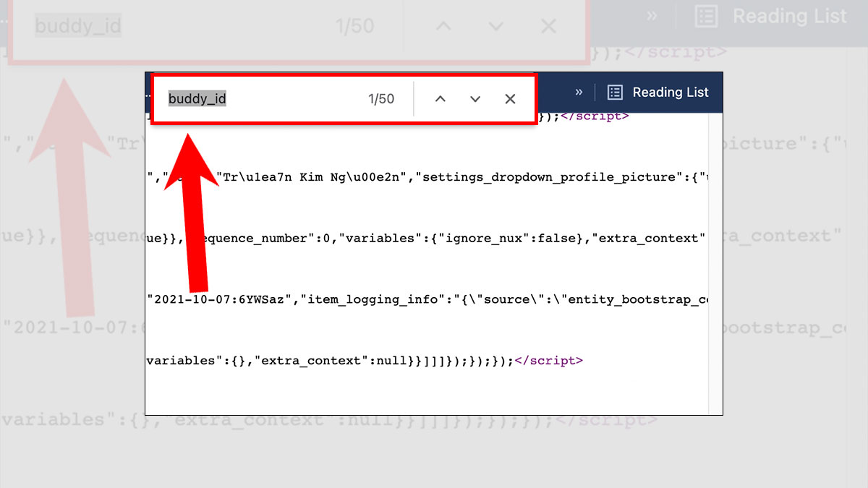Click the next match arrow in highlighted find bar
The height and width of the screenshot is (488, 868).
pyautogui.click(x=475, y=99)
